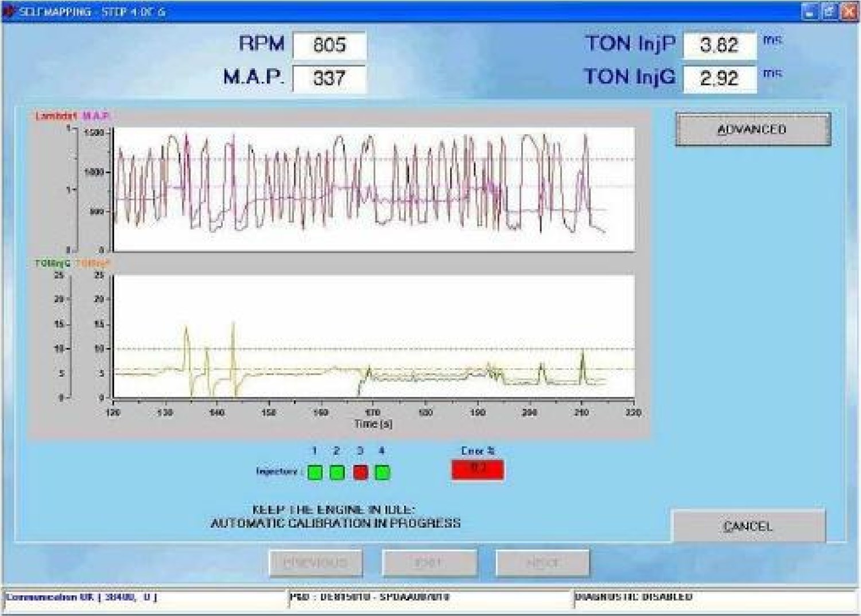Select the M.A.P. value field showing 337

pyautogui.click(x=329, y=78)
